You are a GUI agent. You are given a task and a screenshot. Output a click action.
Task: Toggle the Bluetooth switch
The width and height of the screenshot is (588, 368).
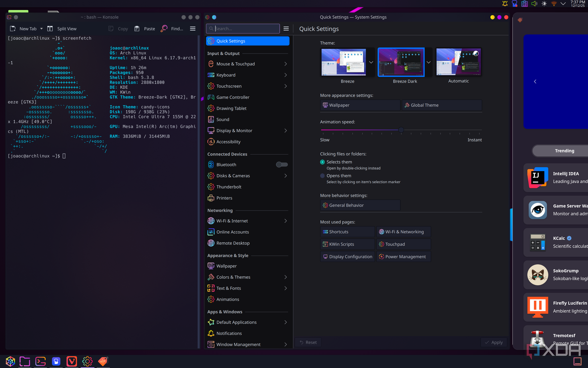coord(282,165)
